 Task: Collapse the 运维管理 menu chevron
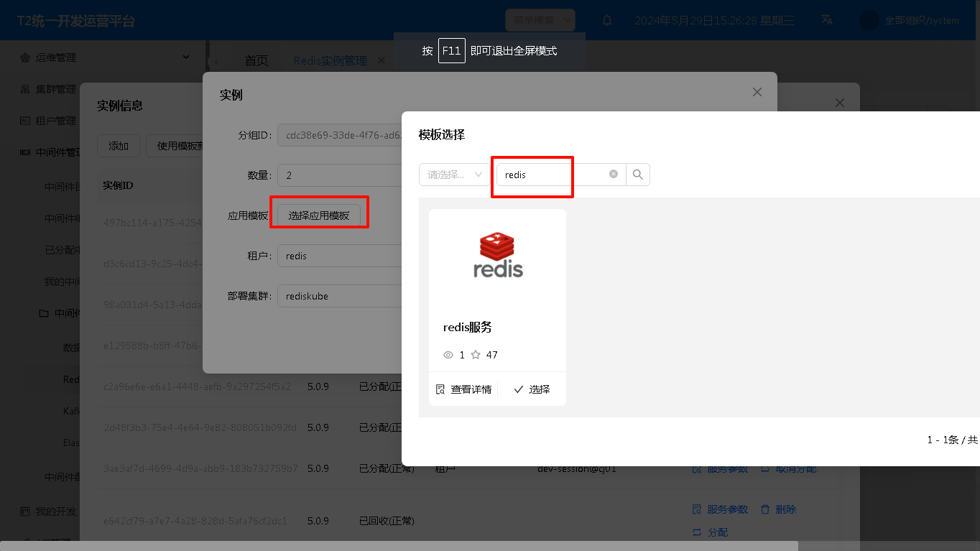pos(186,57)
